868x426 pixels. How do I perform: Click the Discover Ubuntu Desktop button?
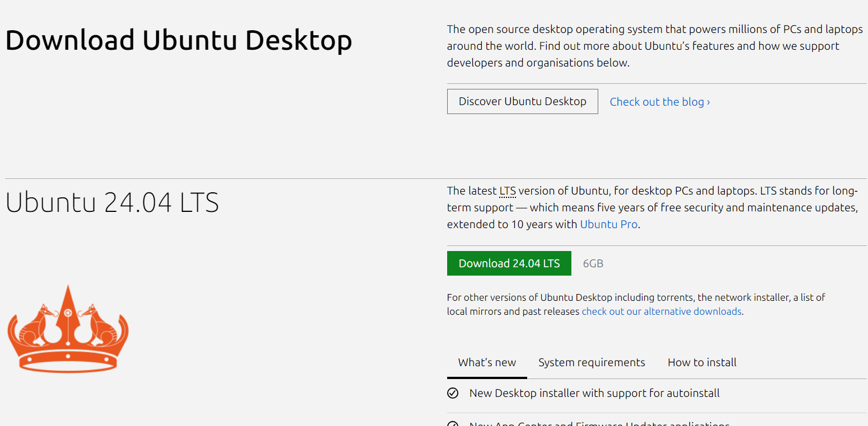[522, 101]
